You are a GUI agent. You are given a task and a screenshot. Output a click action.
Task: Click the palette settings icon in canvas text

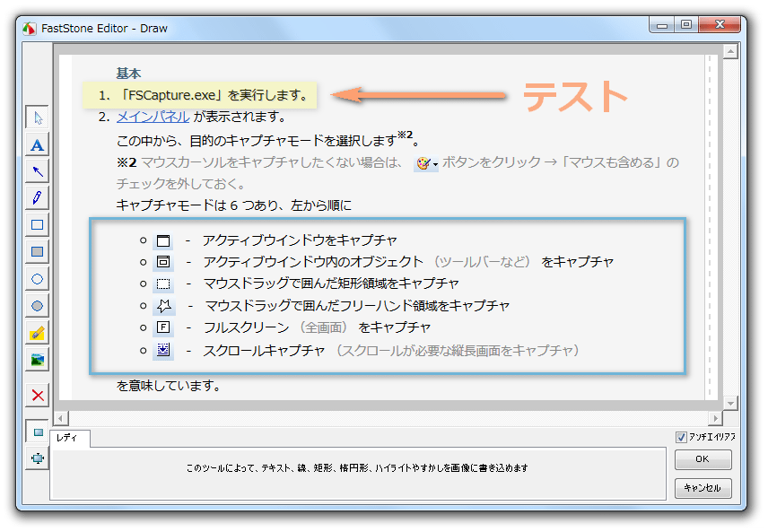point(426,163)
